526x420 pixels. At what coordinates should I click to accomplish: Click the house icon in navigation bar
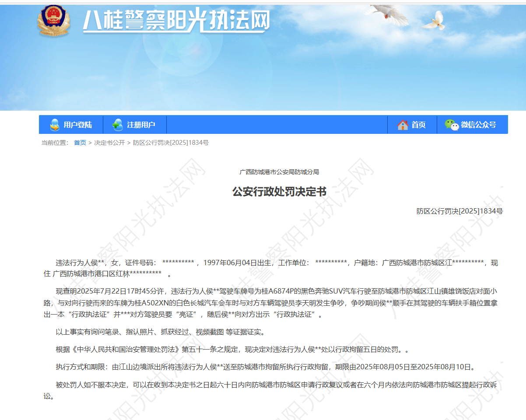pyautogui.click(x=403, y=125)
